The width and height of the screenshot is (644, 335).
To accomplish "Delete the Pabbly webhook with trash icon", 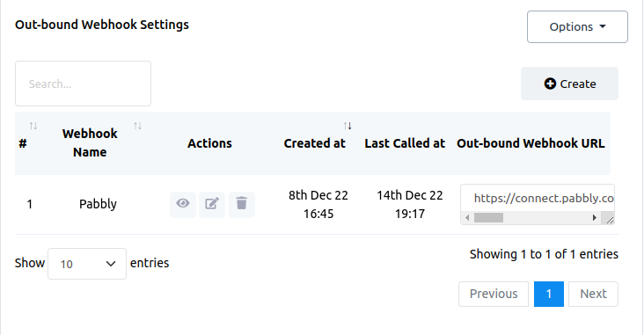I will tap(242, 205).
